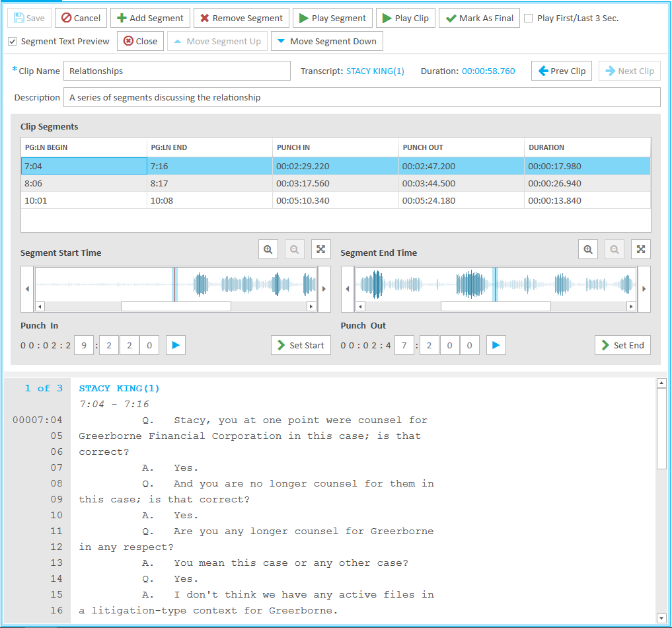Click end waveform scrollbar left arrow
The height and width of the screenshot is (628, 672).
point(360,307)
